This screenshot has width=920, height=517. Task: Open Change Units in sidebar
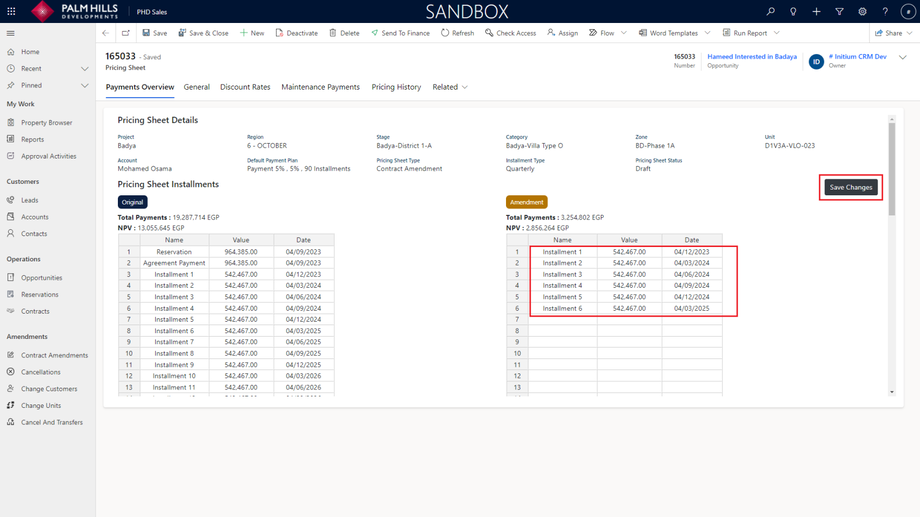(x=41, y=406)
